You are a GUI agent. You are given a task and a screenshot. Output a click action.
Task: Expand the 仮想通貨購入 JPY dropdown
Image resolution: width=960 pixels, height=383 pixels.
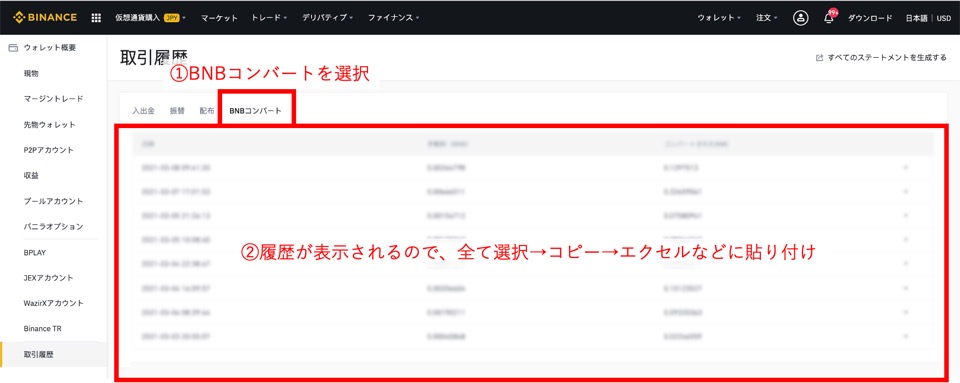pos(151,18)
